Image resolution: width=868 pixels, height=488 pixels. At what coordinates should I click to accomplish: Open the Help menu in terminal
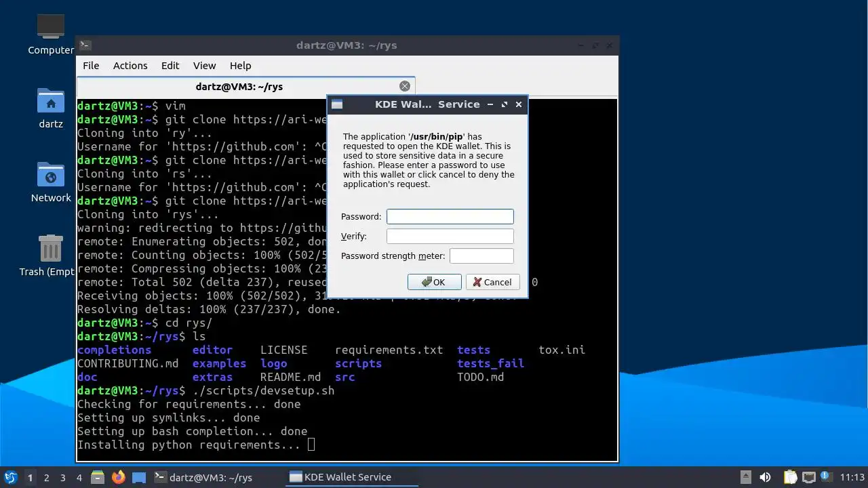click(x=241, y=66)
